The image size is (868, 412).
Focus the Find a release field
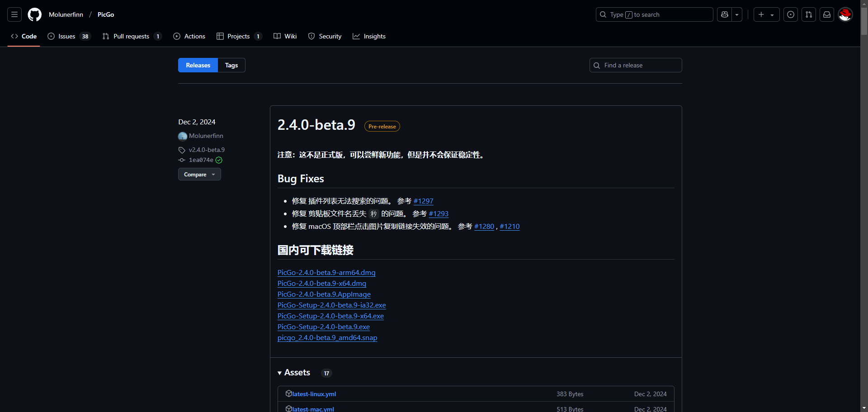[636, 65]
